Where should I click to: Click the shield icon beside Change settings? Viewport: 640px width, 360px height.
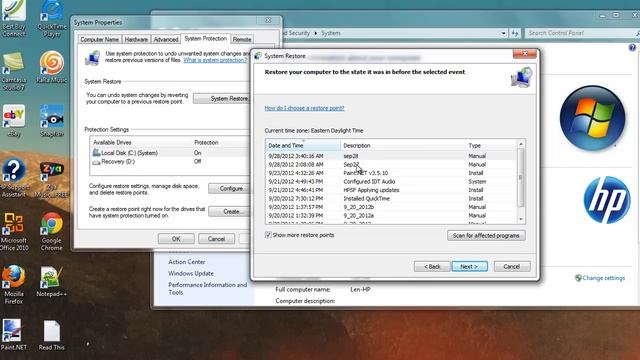[x=578, y=278]
